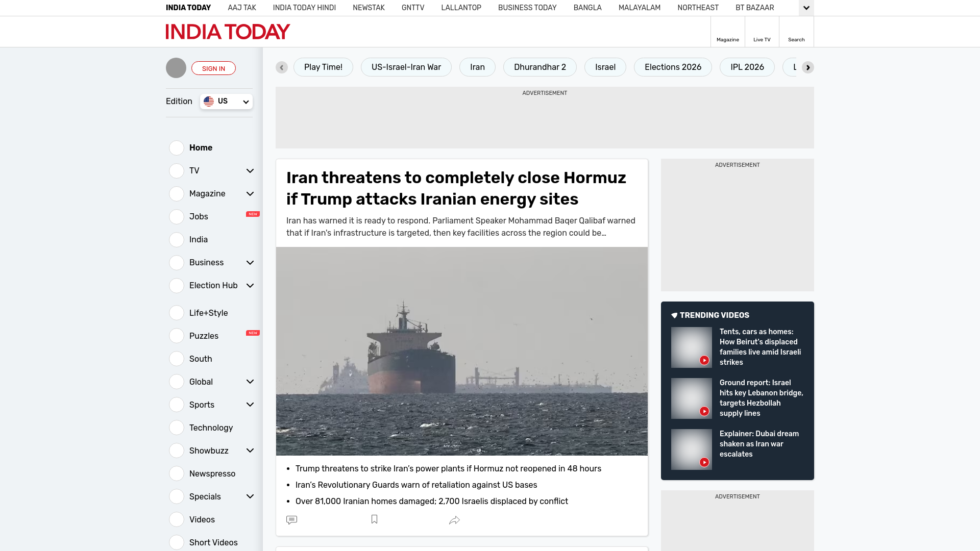Expand the Magazine submenu chevron
Viewport: 980px width, 551px height.
coord(250,194)
